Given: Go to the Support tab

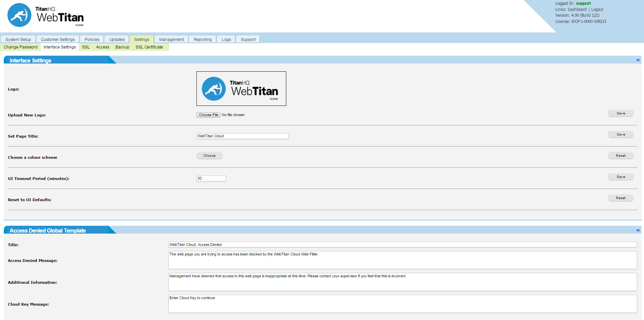Looking at the screenshot, I should point(248,39).
